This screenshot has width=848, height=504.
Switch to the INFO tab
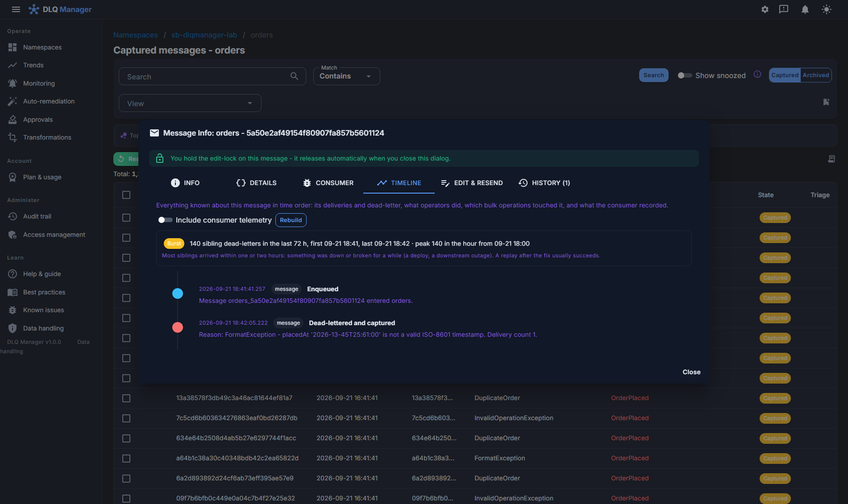tap(185, 183)
